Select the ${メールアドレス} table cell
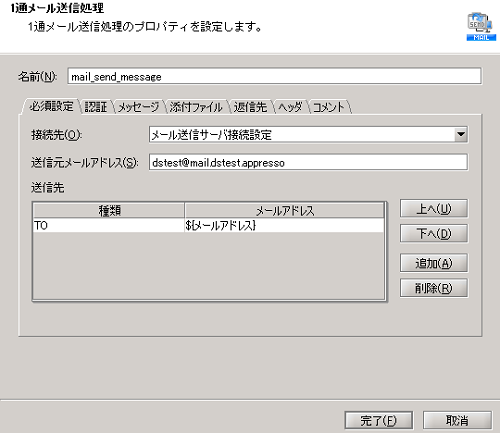500x433 pixels. tap(284, 226)
